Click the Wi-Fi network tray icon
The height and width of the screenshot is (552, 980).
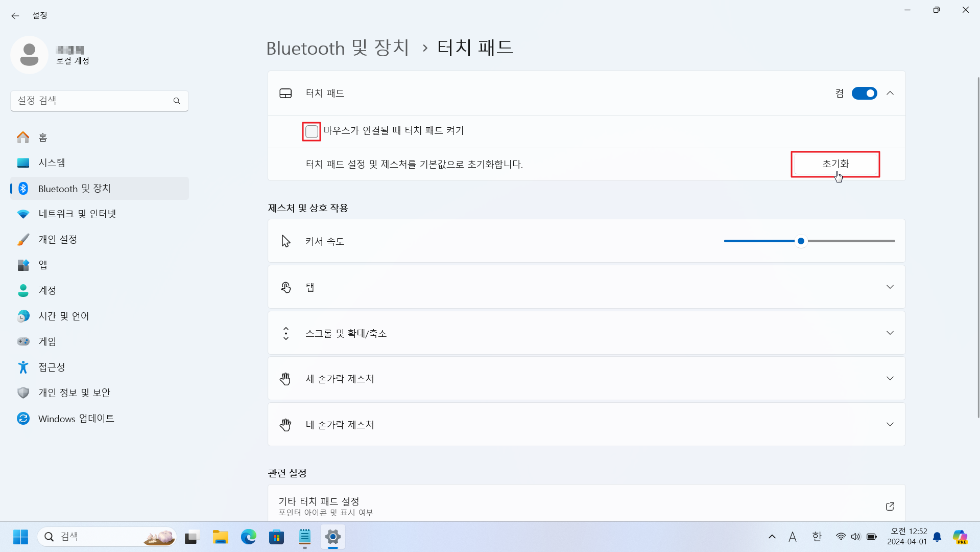[x=840, y=537]
